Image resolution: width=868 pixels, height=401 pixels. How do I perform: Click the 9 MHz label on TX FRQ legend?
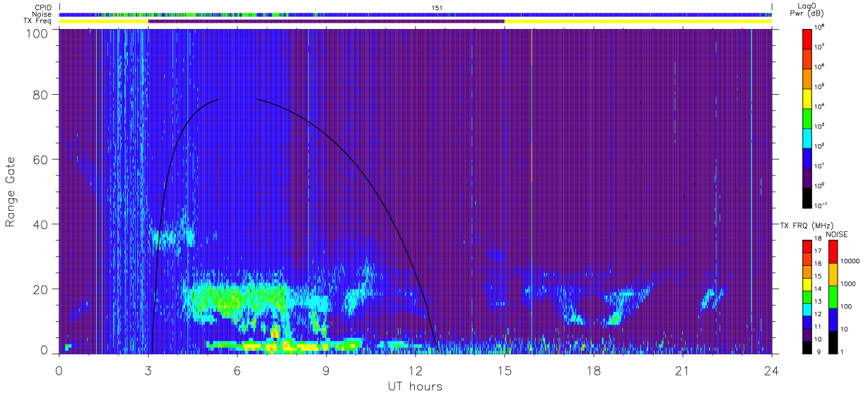pos(817,351)
